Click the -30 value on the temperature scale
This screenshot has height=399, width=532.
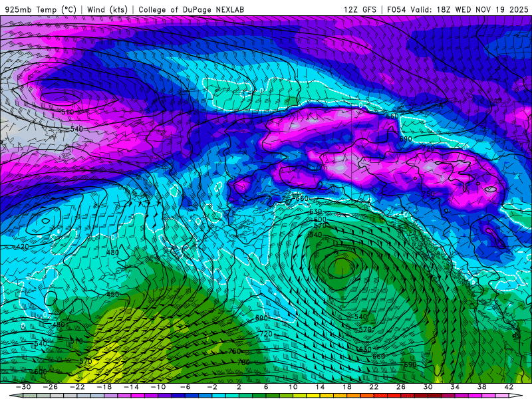tap(23, 387)
